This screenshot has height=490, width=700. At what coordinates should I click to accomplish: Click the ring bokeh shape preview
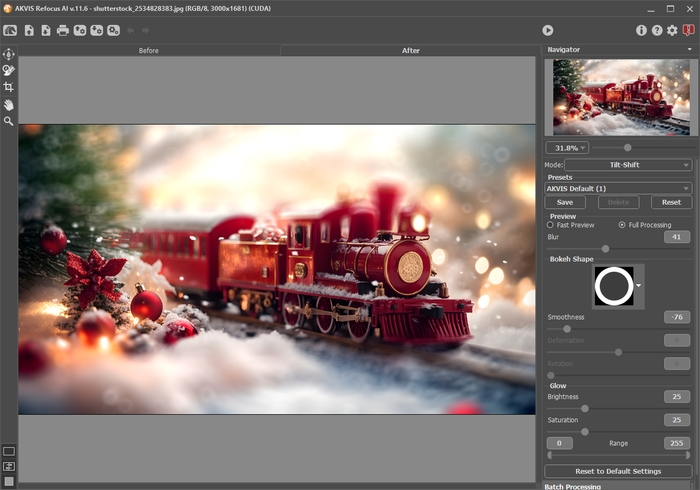[614, 286]
